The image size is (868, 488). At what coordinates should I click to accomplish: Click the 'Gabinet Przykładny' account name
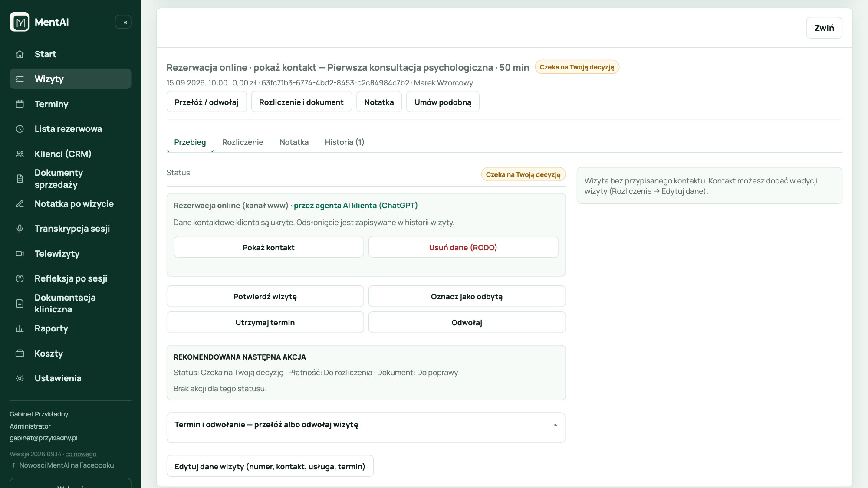pos(39,414)
